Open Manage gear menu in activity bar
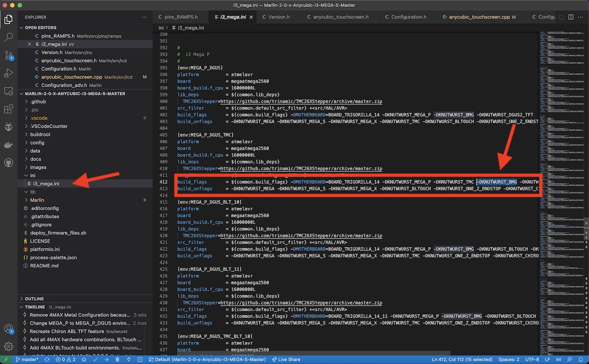This screenshot has height=364, width=589. [8, 347]
